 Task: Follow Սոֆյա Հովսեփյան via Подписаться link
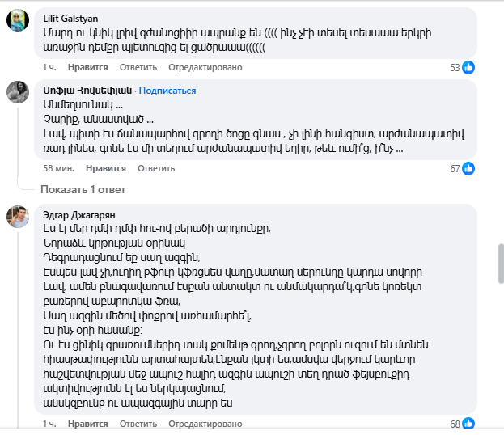(x=167, y=90)
